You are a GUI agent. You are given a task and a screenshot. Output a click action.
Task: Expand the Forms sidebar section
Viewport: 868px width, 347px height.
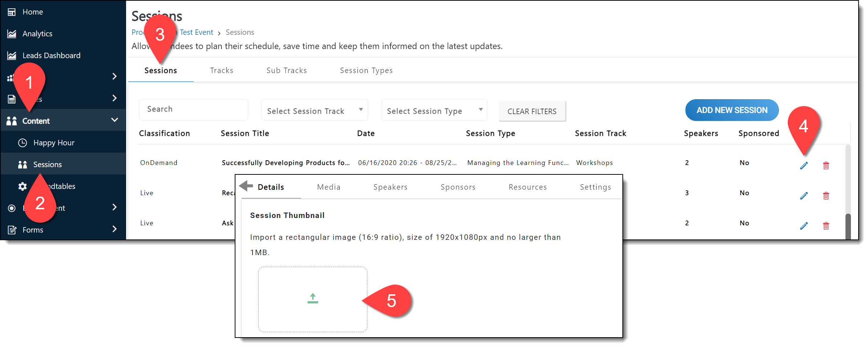(114, 229)
